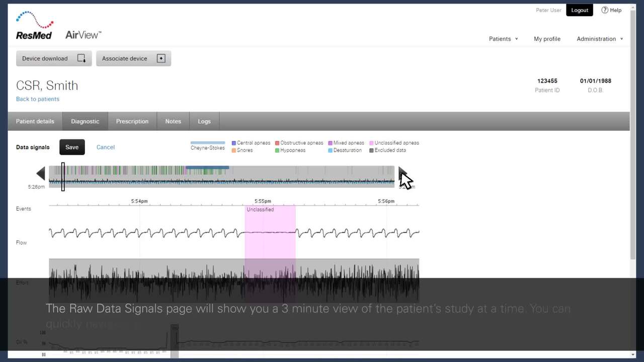The width and height of the screenshot is (644, 362).
Task: Switch to the Prescription tab
Action: [132, 121]
